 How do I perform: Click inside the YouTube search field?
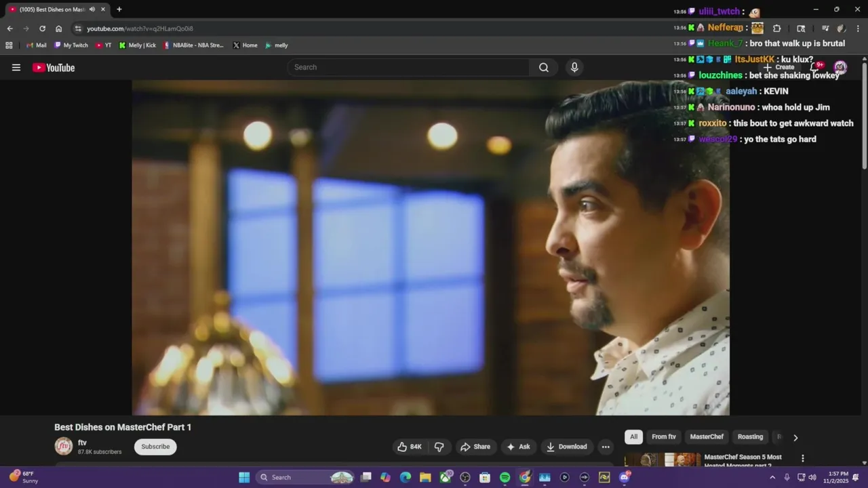[409, 67]
